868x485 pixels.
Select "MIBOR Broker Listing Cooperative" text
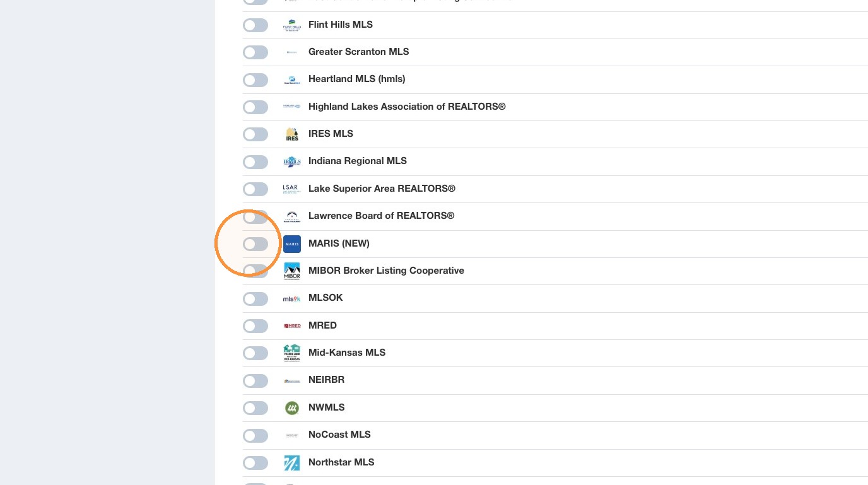pyautogui.click(x=386, y=271)
